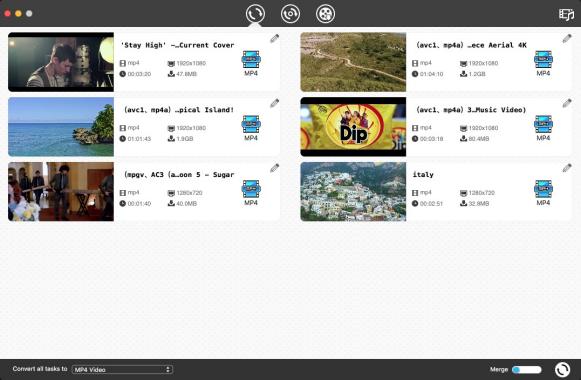
Task: Edit the 'pical Island!' video with pencil
Action: (x=275, y=103)
